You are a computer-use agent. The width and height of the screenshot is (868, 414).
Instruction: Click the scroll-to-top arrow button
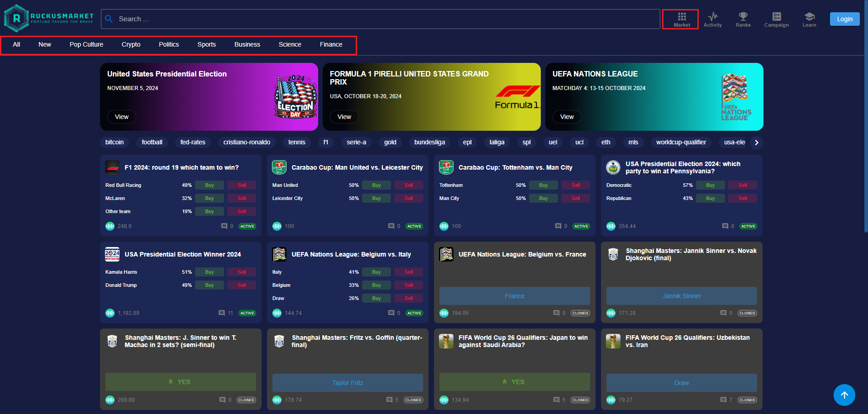pos(844,395)
